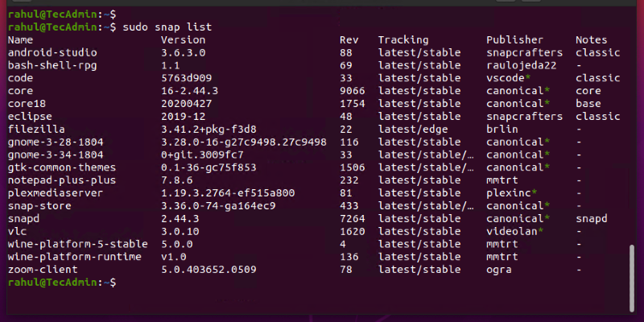Click revision '433' of snap-store
The image size is (644, 322).
click(x=349, y=206)
